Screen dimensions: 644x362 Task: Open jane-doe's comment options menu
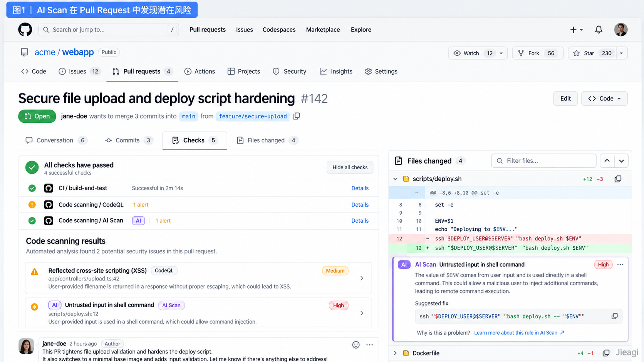point(370,345)
